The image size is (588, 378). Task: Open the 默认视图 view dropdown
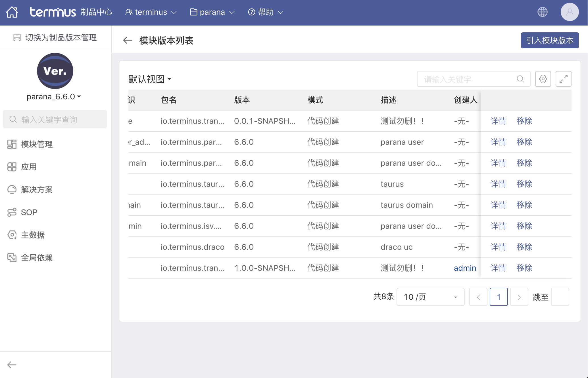[x=150, y=79]
